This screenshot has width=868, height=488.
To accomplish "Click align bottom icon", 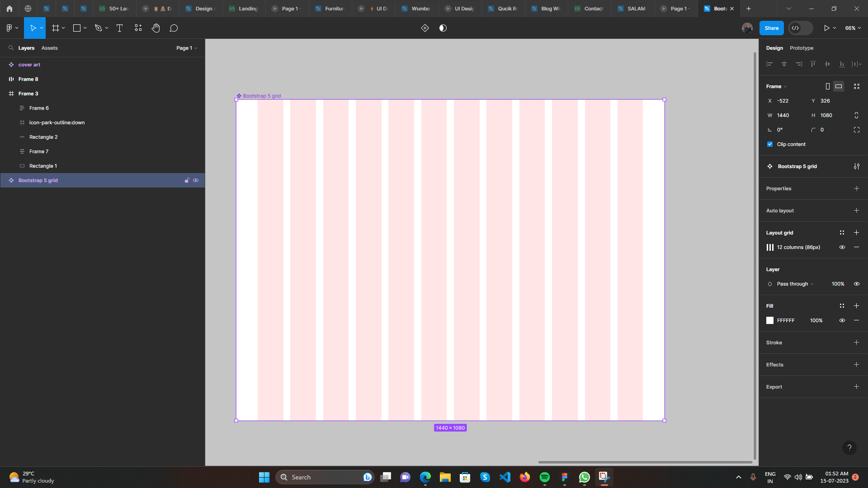I will point(842,64).
